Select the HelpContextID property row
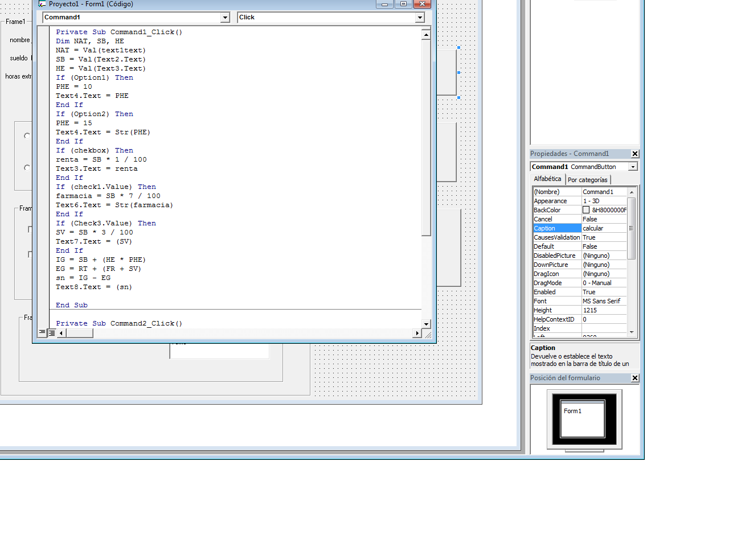Viewport: 729px width, 560px height. (580, 319)
